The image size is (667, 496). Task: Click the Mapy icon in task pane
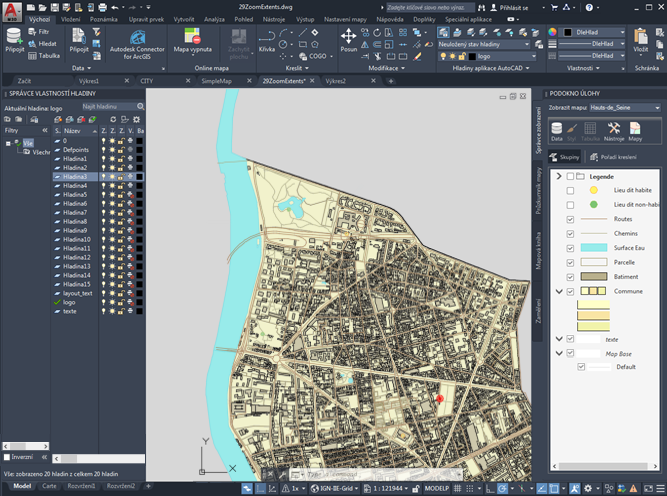(x=634, y=129)
